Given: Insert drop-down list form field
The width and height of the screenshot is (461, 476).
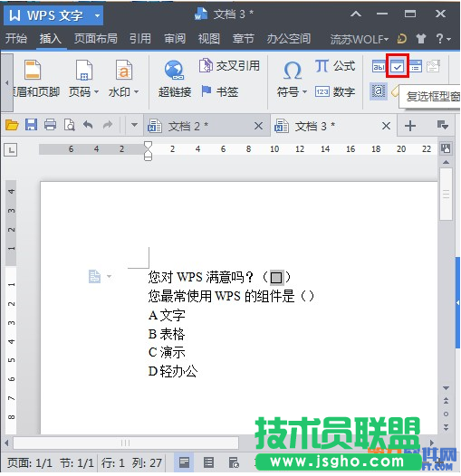Looking at the screenshot, I should tap(416, 66).
